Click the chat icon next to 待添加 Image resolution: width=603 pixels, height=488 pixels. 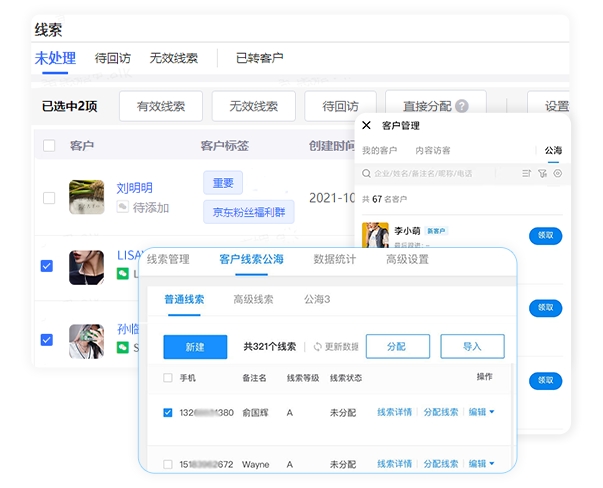[x=123, y=207]
